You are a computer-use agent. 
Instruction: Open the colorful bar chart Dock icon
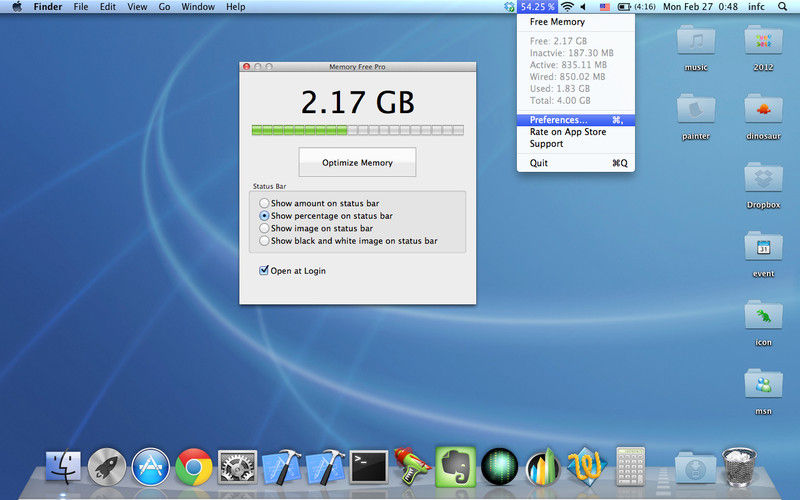click(x=543, y=467)
